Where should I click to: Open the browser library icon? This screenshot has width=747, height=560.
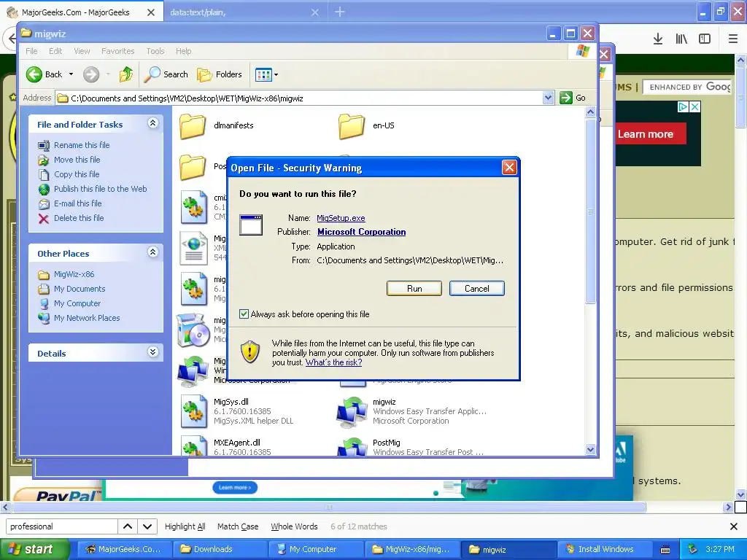pyautogui.click(x=681, y=39)
